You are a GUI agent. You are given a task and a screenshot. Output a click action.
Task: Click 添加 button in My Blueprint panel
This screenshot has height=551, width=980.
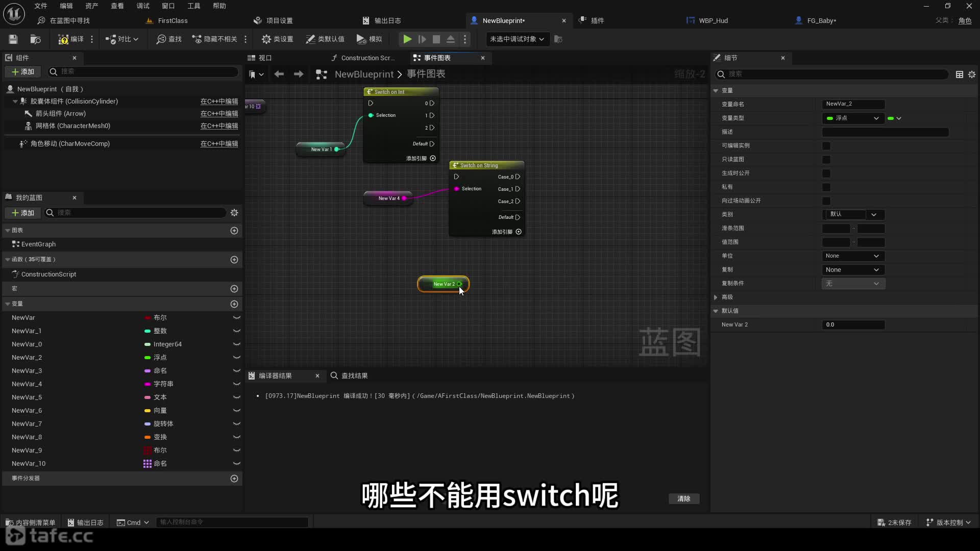point(23,213)
